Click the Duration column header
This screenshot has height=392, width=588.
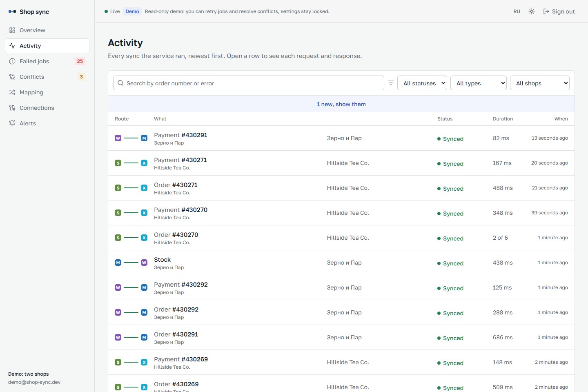(x=503, y=119)
